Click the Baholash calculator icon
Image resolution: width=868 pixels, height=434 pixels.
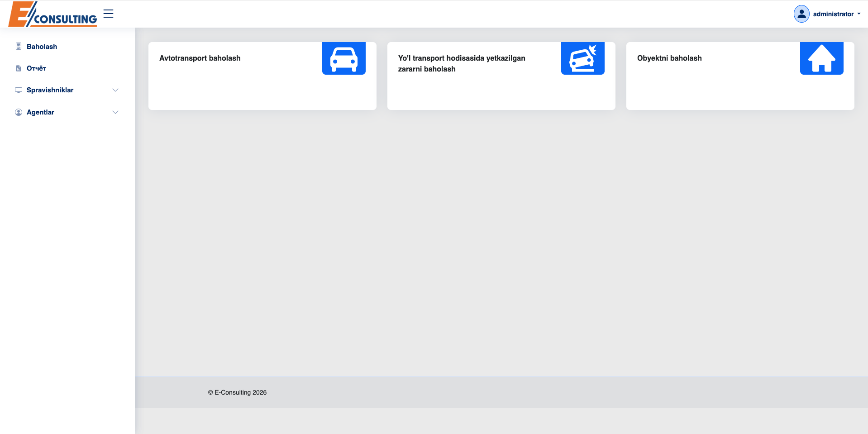pos(19,46)
